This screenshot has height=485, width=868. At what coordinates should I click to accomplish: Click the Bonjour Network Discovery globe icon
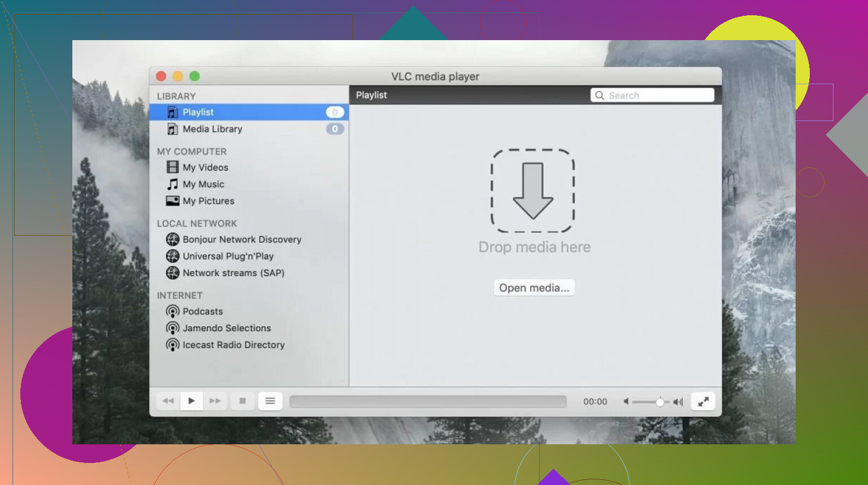point(172,239)
